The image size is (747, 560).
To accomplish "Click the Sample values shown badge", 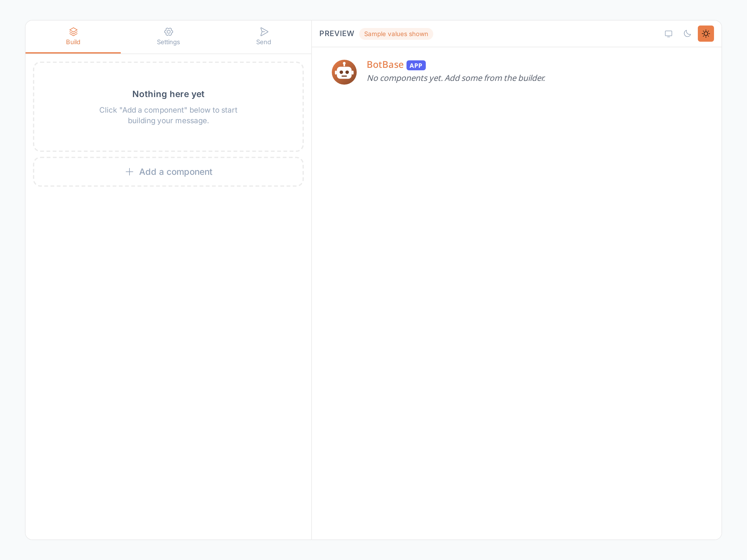I will tap(396, 34).
